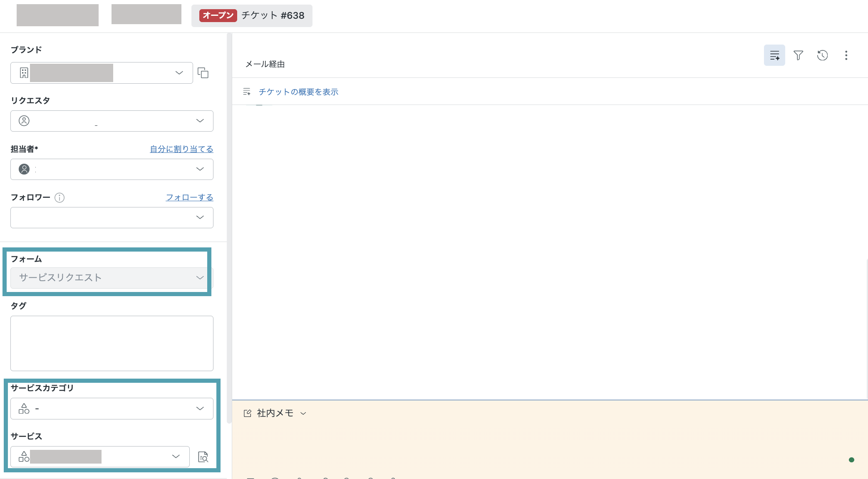This screenshot has width=868, height=479.
Task: Expand the フォーム サービスリクエスト dropdown
Action: click(x=112, y=278)
